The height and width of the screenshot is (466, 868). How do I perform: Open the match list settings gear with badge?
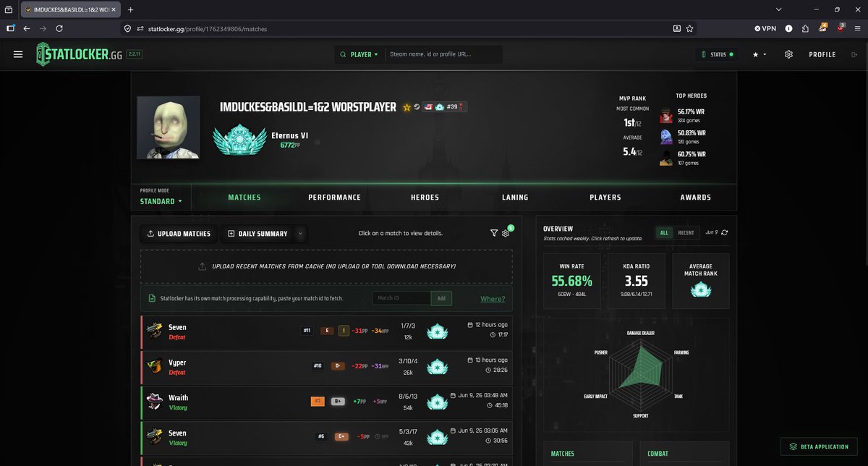tap(506, 233)
